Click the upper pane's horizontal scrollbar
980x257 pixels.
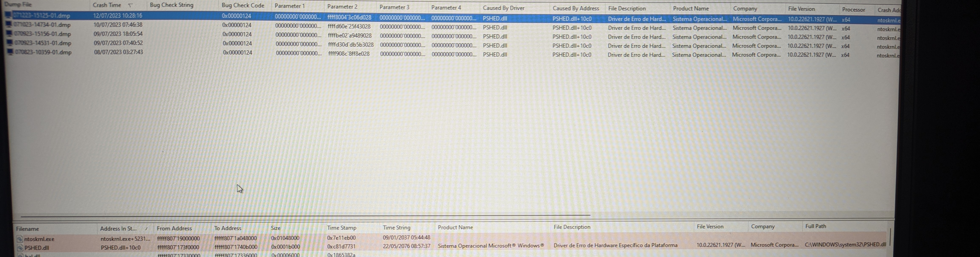point(305,216)
